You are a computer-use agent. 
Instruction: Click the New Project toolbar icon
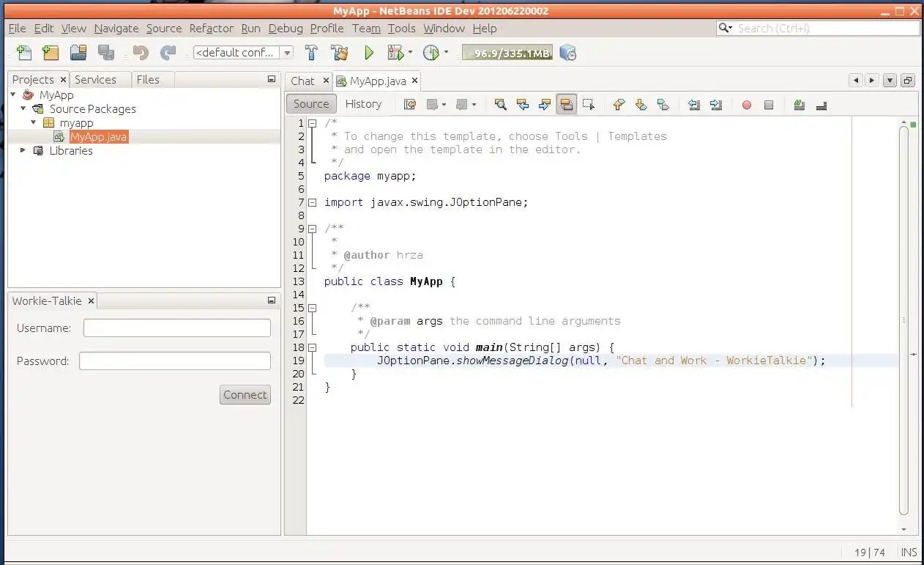pos(51,53)
